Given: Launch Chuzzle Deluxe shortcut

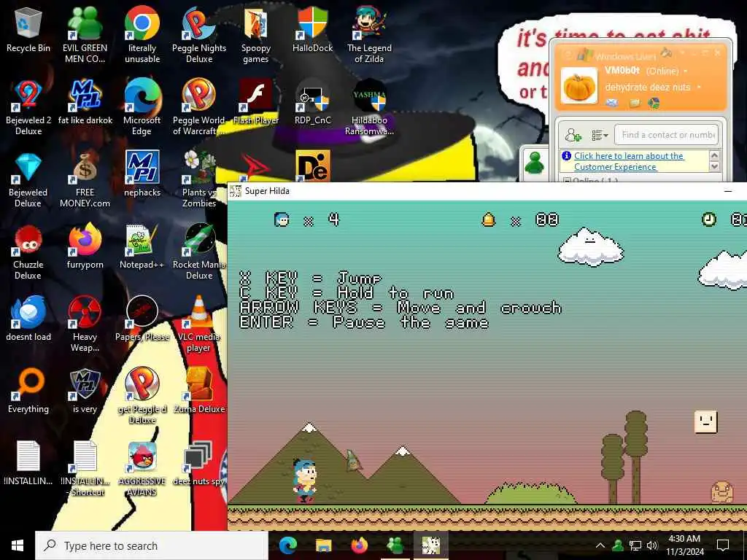Looking at the screenshot, I should click(28, 252).
